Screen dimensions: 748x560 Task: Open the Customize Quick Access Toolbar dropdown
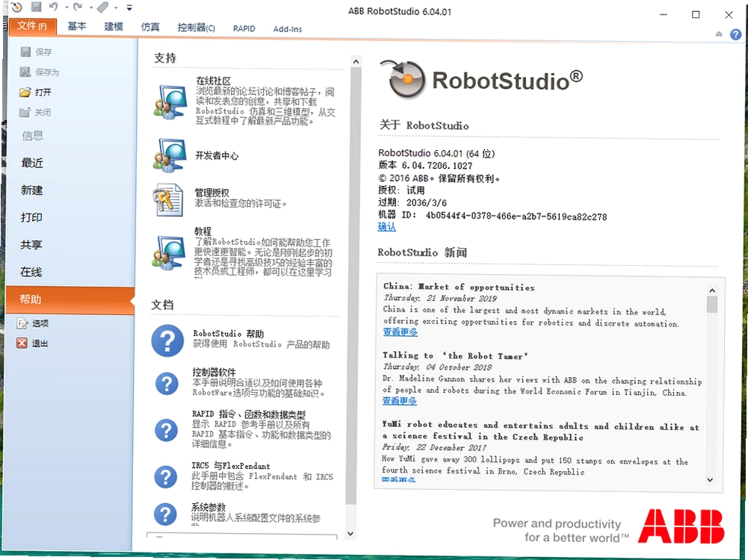click(x=129, y=7)
